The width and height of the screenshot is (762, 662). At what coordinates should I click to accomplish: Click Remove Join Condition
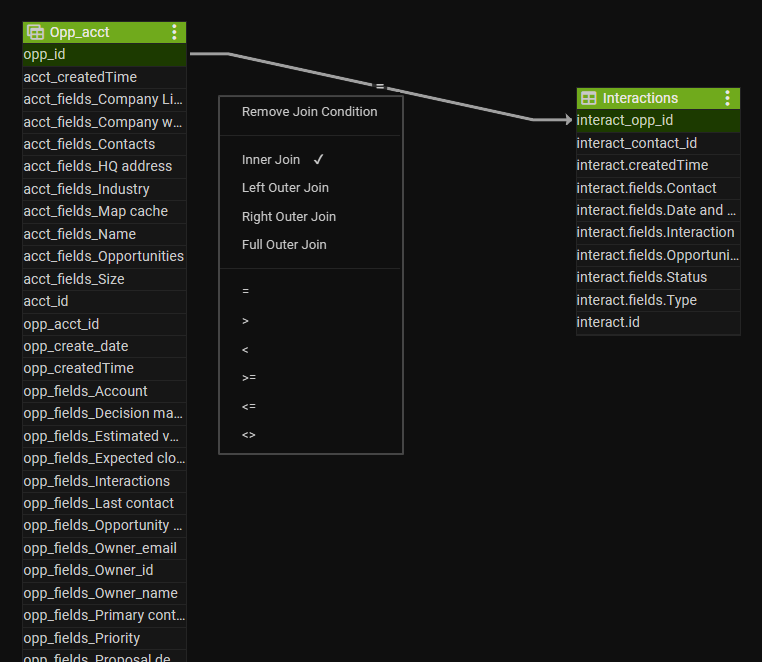309,112
